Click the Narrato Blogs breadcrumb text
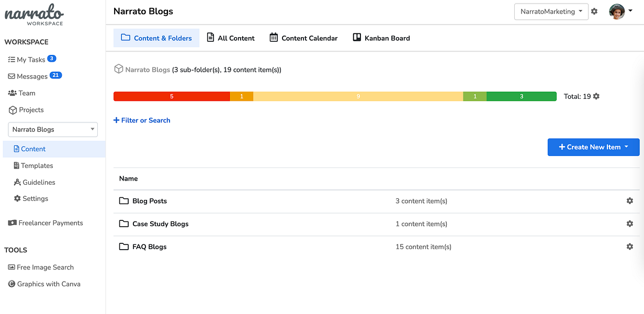644x314 pixels. click(x=148, y=70)
